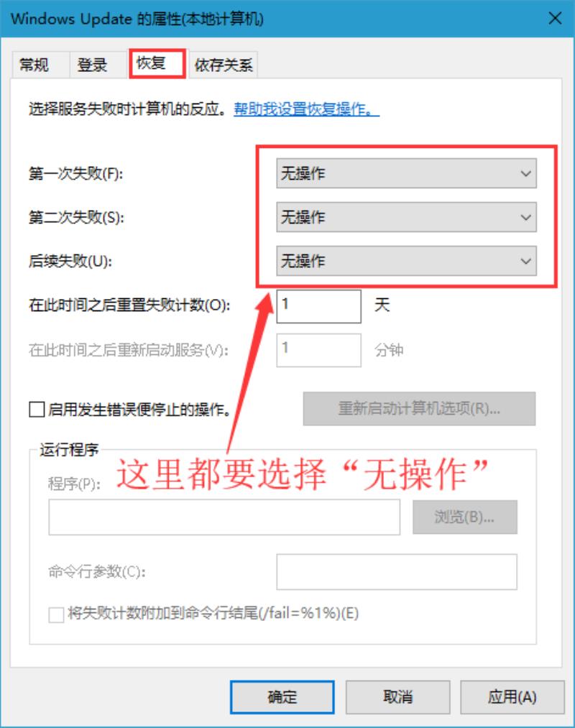
Task: Expand the 第二次失败 dropdown
Action: point(406,217)
